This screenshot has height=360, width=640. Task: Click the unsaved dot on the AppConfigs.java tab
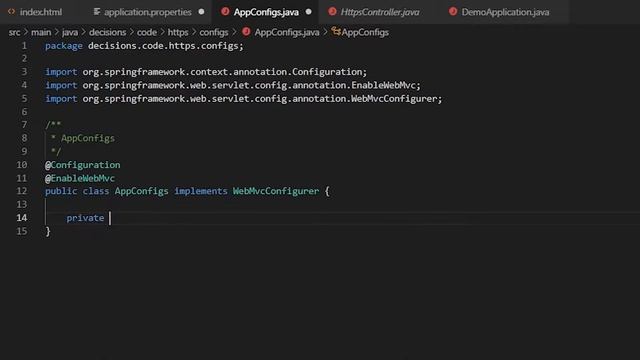[x=309, y=12]
